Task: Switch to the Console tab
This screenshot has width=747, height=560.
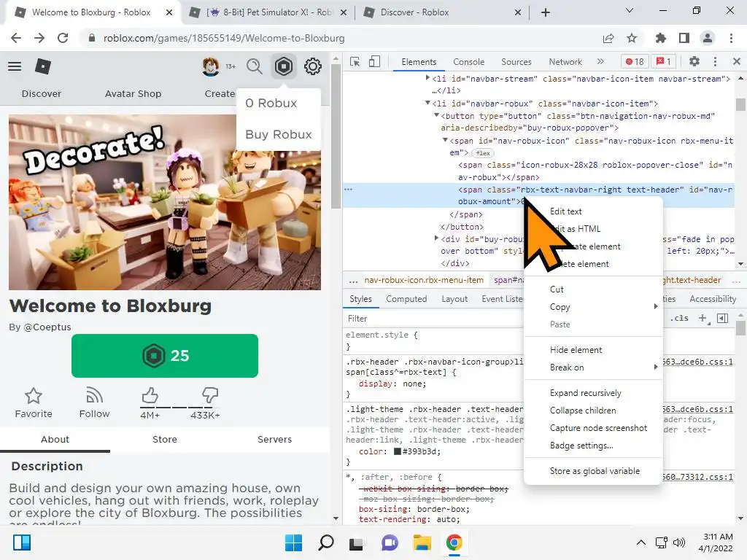Action: pos(468,62)
